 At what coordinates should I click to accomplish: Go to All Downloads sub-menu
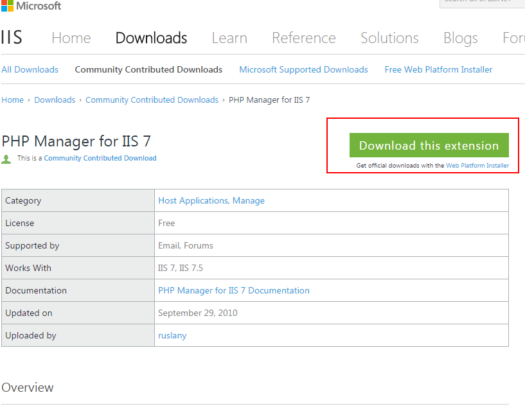pyautogui.click(x=30, y=69)
